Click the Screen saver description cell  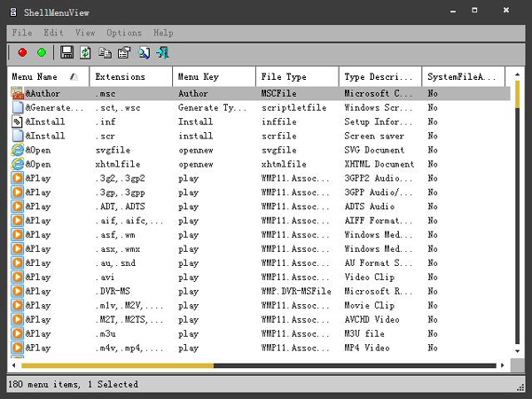tap(374, 136)
